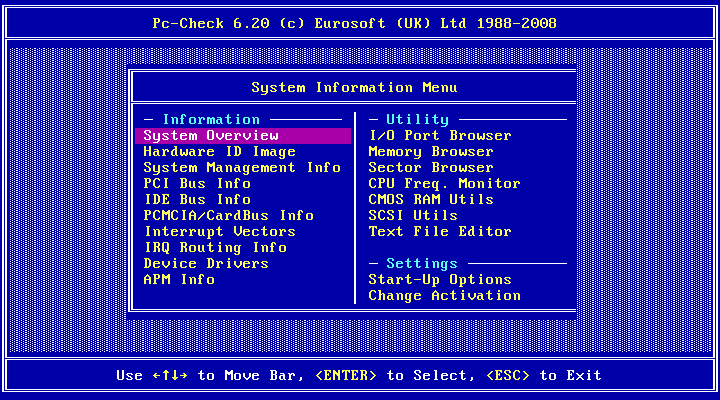Select SCSI Utils entry
Screen dimensions: 720x400
coord(413,216)
